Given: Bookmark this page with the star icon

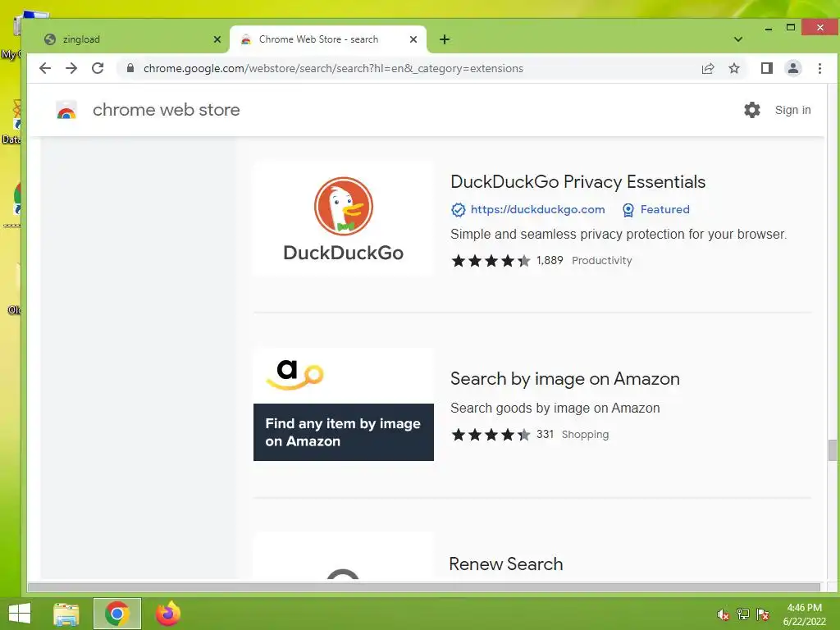Looking at the screenshot, I should [x=734, y=68].
